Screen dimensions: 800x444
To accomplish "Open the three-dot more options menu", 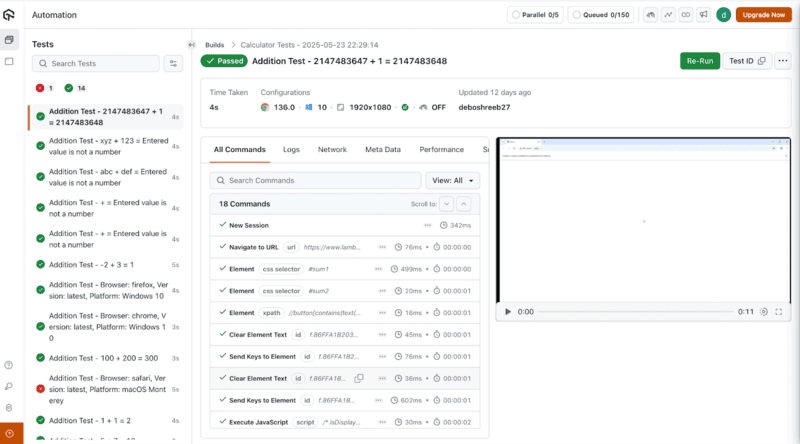I will [783, 61].
